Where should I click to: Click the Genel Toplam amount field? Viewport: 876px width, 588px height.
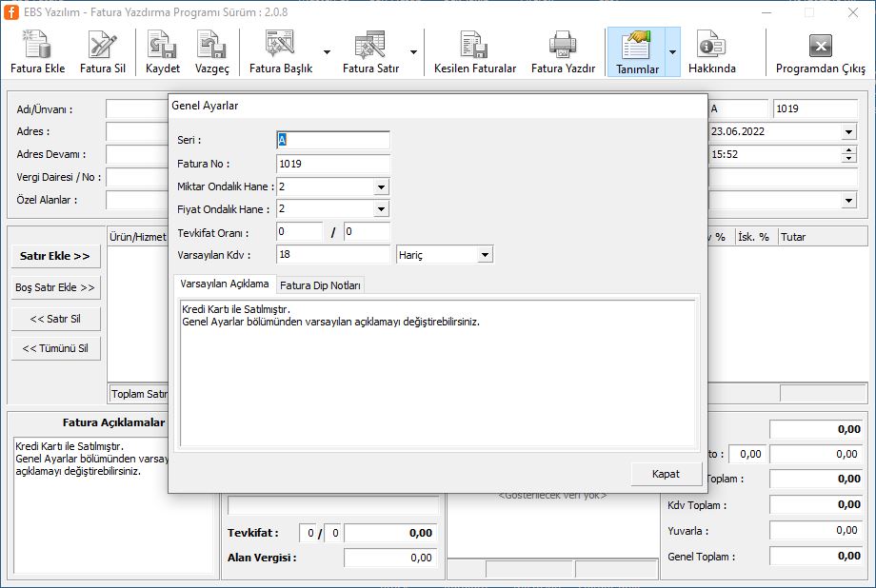click(815, 557)
